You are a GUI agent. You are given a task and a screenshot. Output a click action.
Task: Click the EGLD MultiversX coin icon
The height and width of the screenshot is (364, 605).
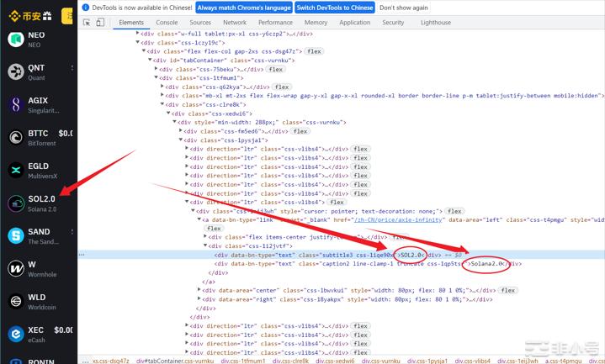coord(16,171)
